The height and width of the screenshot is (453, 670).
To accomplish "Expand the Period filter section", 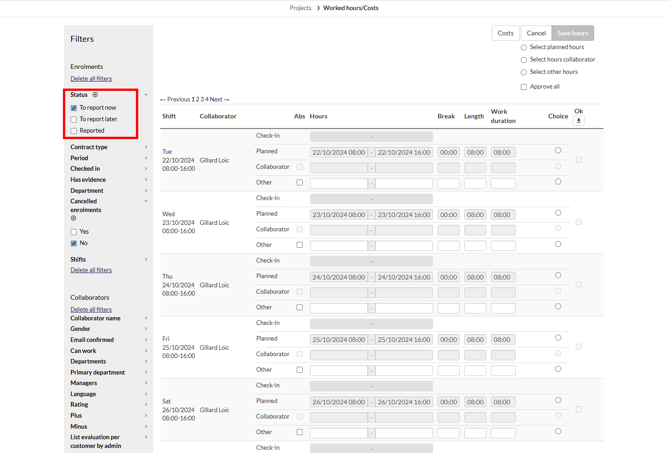I will (108, 158).
